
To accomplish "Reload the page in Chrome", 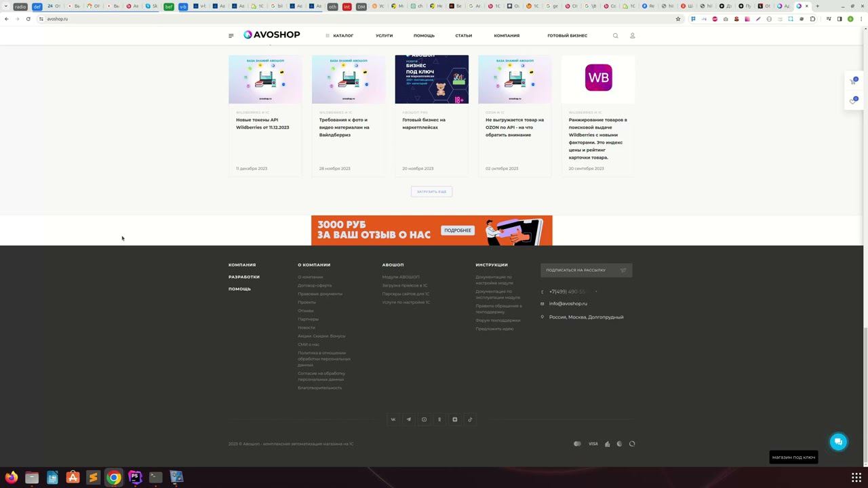I will pyautogui.click(x=28, y=19).
